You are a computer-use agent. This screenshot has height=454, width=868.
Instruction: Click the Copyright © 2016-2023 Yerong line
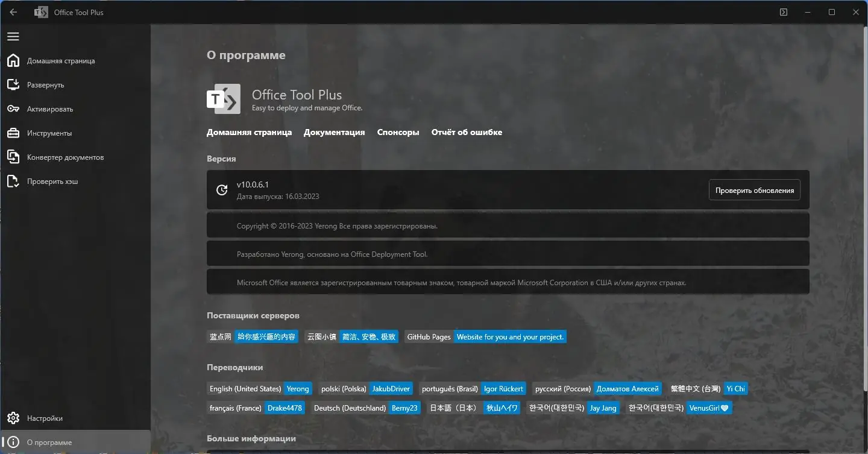point(337,226)
